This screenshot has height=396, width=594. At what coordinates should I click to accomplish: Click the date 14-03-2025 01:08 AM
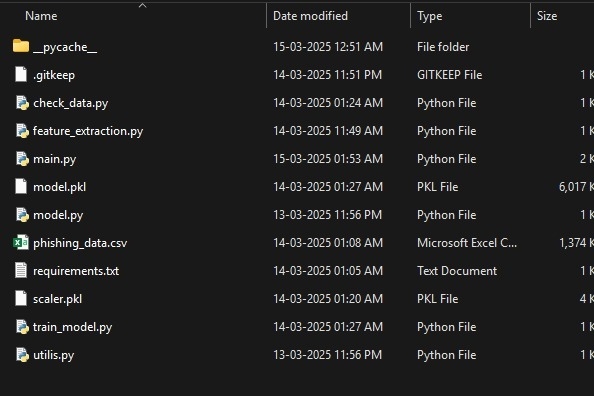click(x=328, y=243)
